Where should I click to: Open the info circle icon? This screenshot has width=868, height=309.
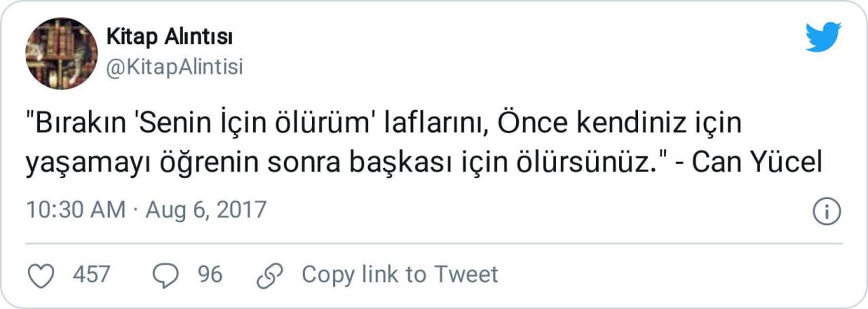coord(827,211)
